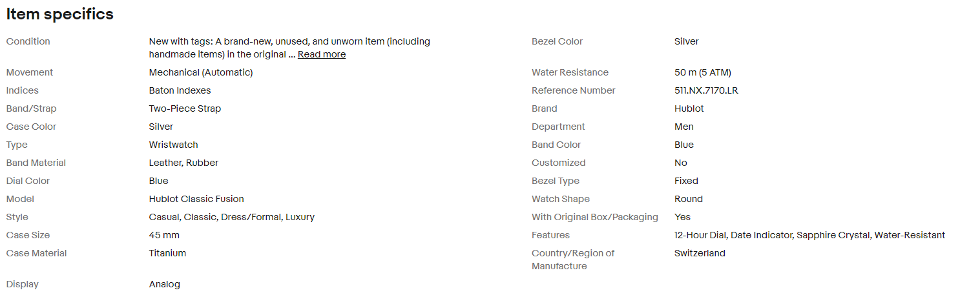Click the "Switzerland" manufacture country value

(700, 253)
